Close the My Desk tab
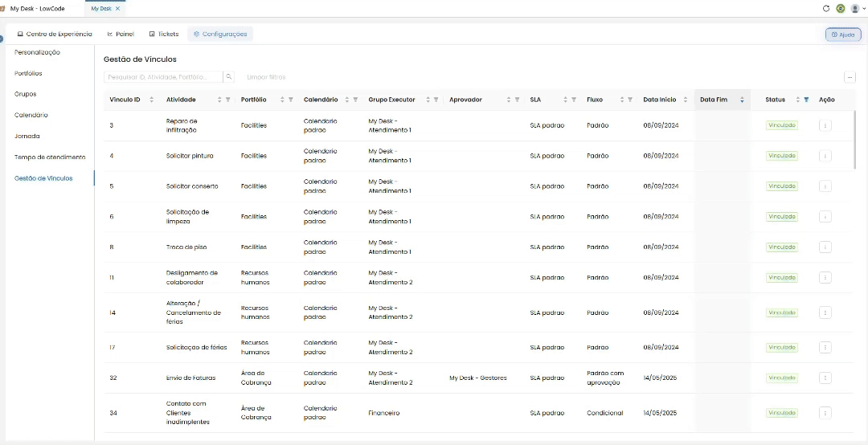The height and width of the screenshot is (445, 868). point(118,8)
